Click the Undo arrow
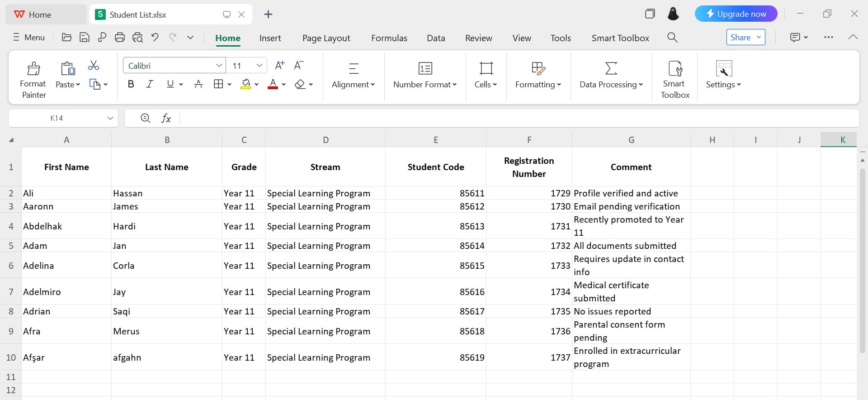The width and height of the screenshot is (868, 400). pos(155,38)
